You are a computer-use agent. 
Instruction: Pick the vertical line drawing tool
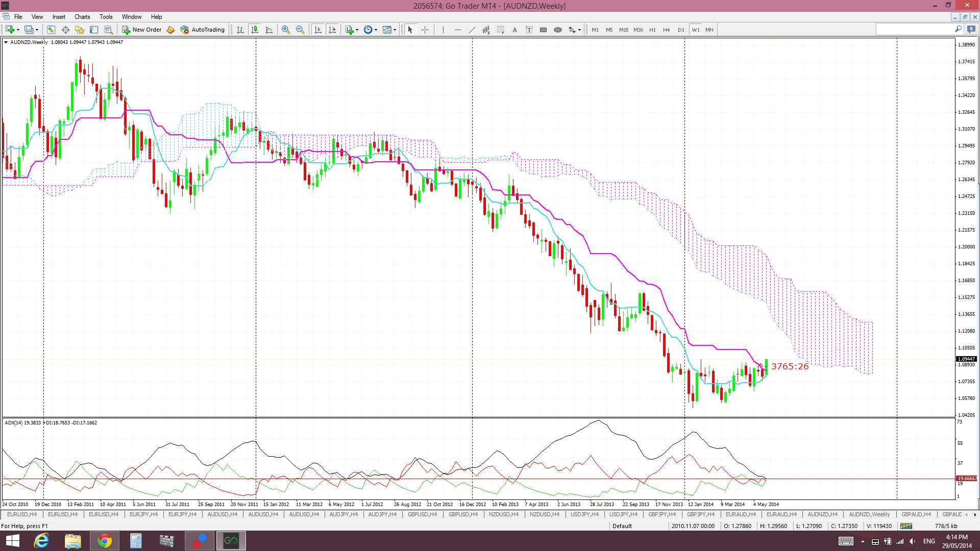(x=443, y=30)
